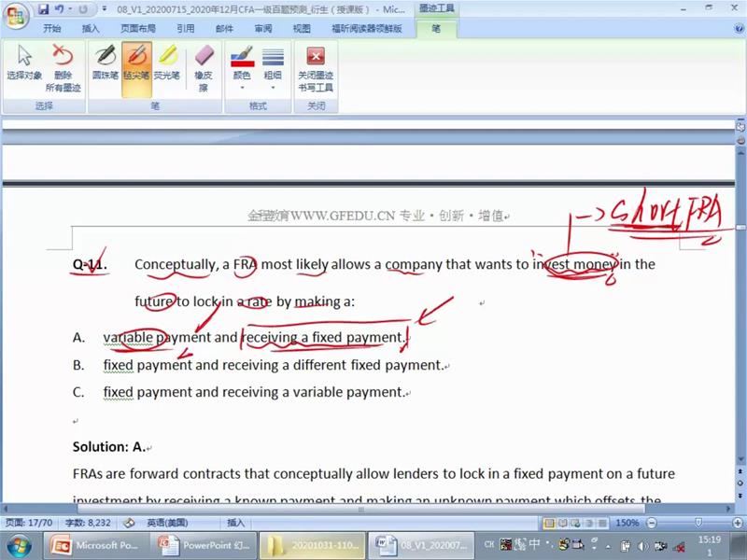
Task: Switch to Outline view
Action: point(589,524)
